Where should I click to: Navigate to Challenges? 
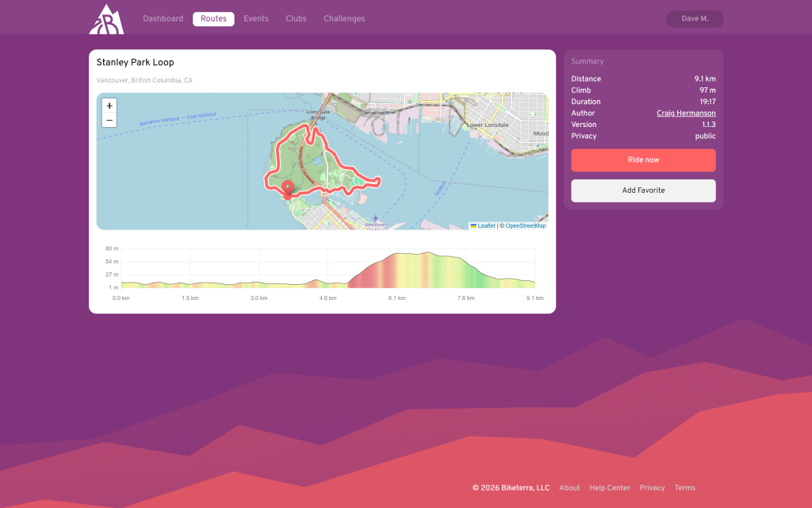tap(344, 19)
